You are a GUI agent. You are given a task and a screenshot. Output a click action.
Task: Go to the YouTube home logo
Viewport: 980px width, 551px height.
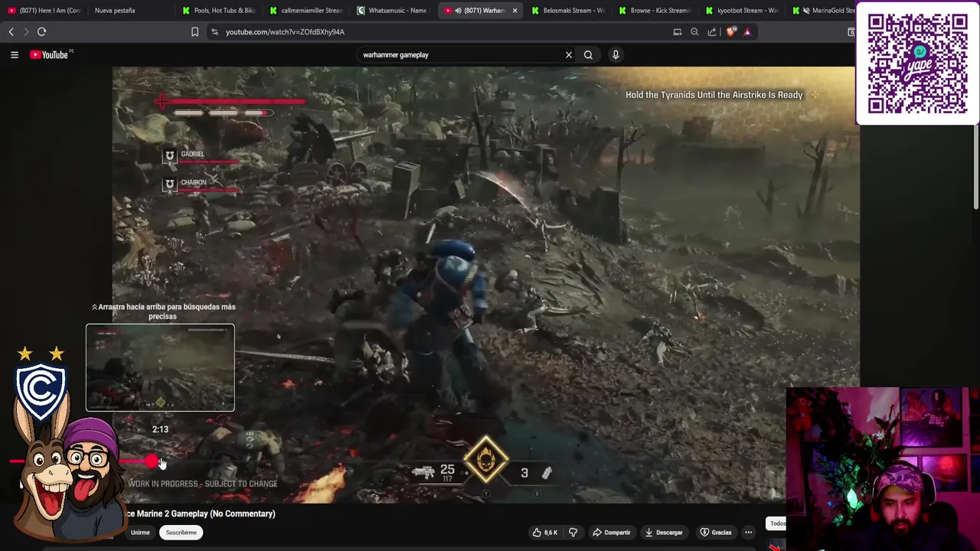[x=49, y=55]
